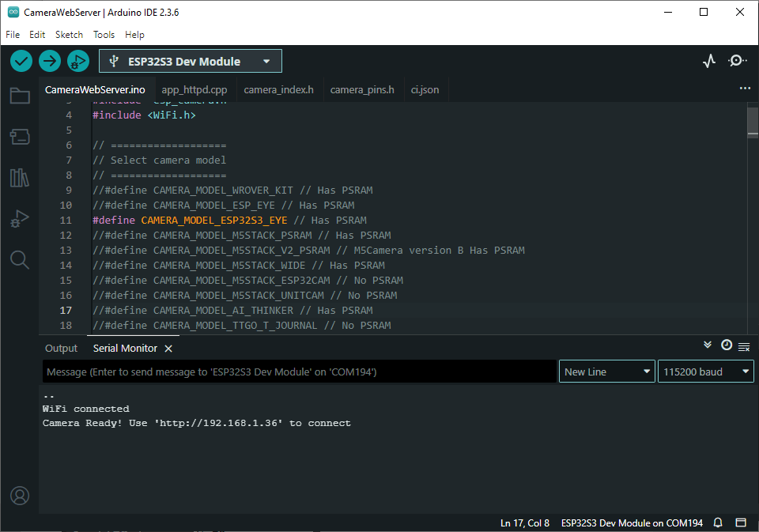Maximize the Arduino IDE window

pyautogui.click(x=704, y=12)
